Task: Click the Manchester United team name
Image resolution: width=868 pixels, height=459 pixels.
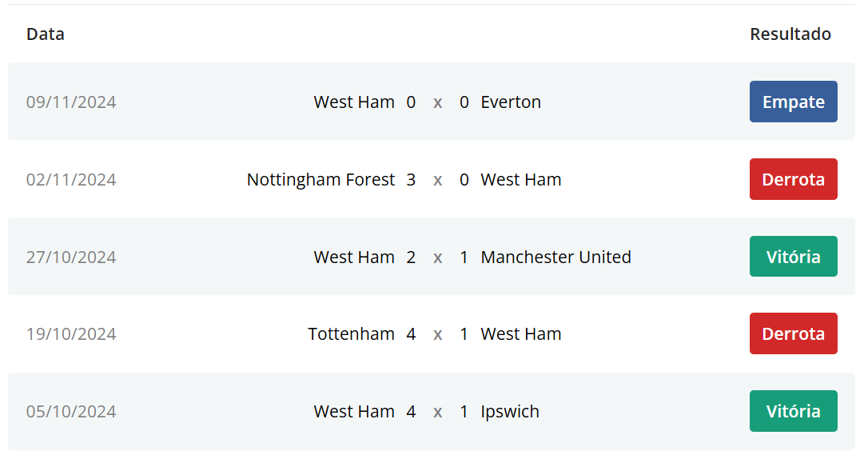Action: [x=555, y=257]
